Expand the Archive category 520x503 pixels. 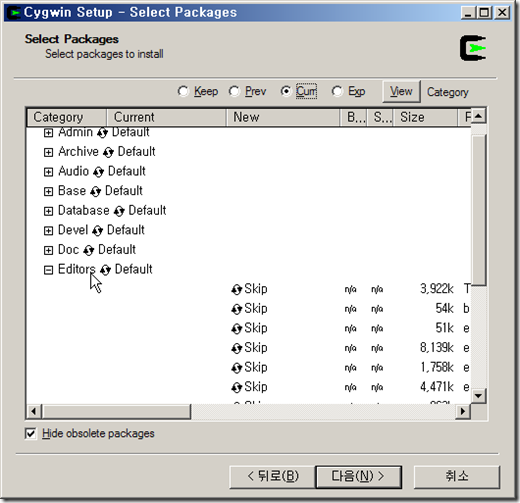[48, 152]
